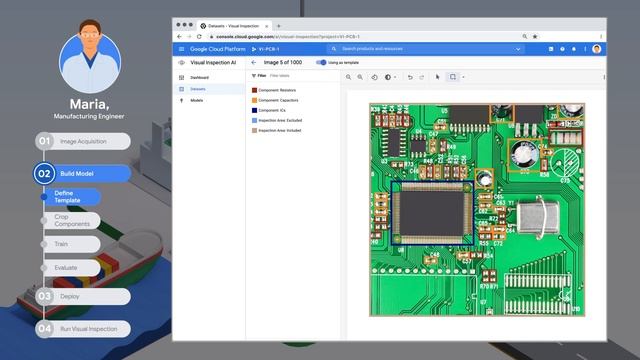This screenshot has width=640, height=360.
Task: Open a new browser tab with plus
Action: coord(279,26)
